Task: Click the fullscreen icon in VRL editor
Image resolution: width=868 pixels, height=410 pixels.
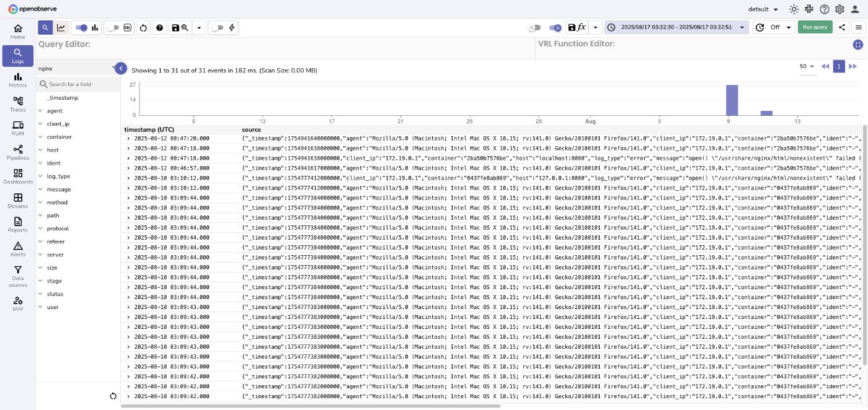Action: click(x=858, y=45)
